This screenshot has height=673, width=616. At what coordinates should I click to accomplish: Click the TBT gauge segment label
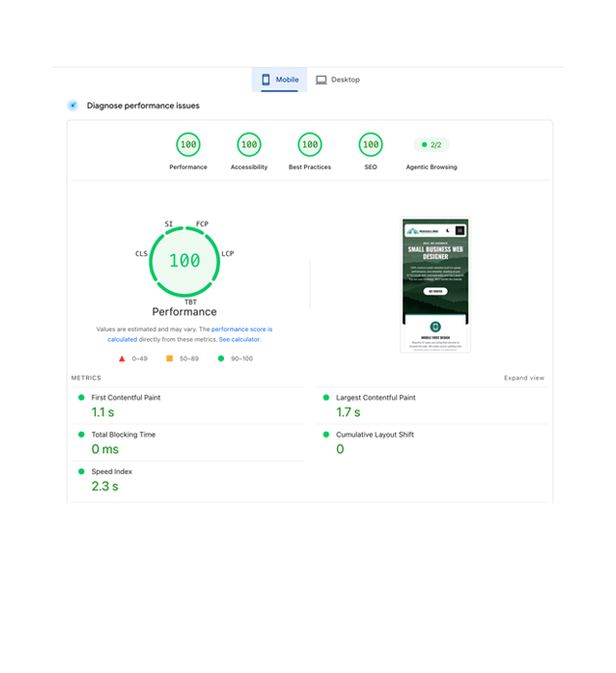pyautogui.click(x=191, y=302)
